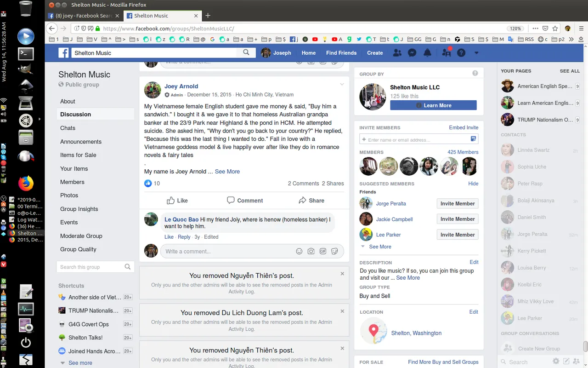588x368 pixels.
Task: Hide suggested members
Action: coord(473,184)
